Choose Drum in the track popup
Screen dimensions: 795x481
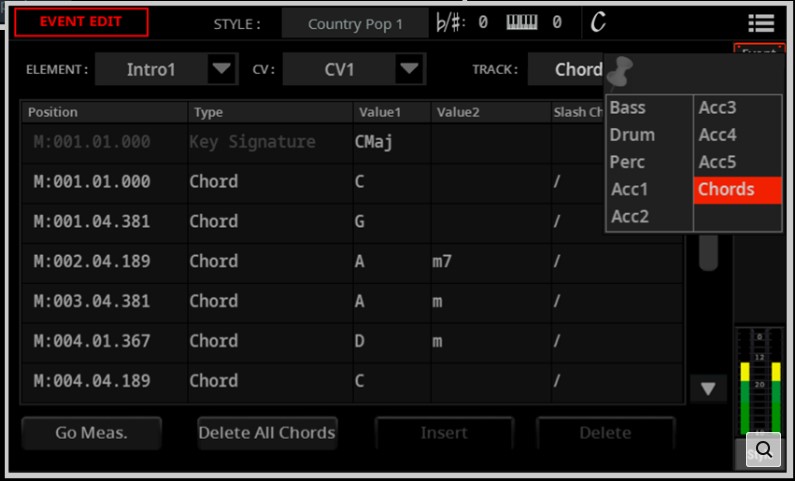(x=632, y=135)
